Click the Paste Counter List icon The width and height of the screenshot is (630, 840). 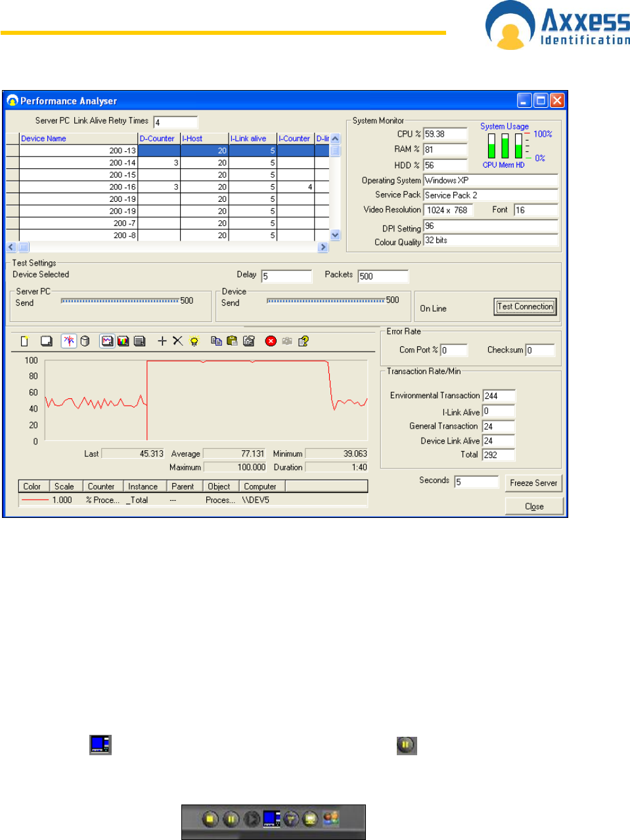[232, 341]
